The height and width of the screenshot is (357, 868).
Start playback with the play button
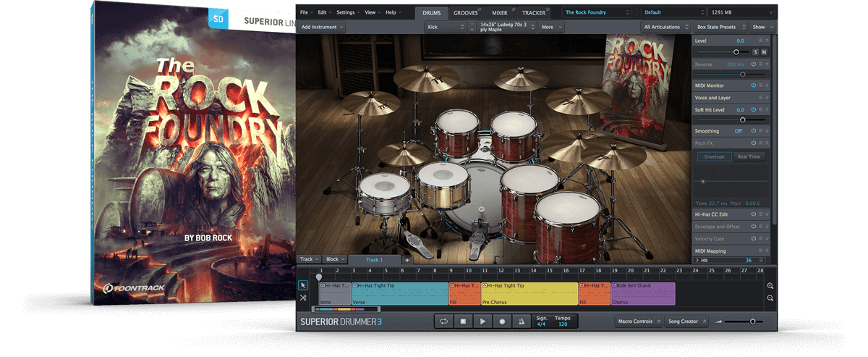click(481, 321)
